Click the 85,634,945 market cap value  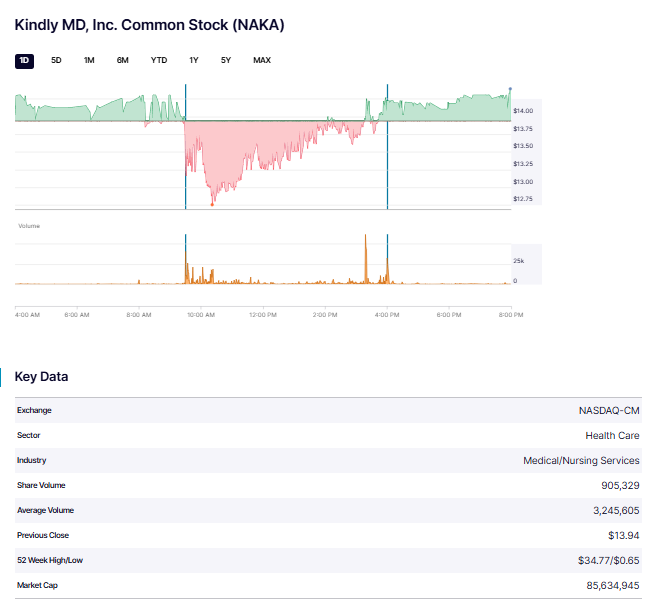[x=613, y=585]
